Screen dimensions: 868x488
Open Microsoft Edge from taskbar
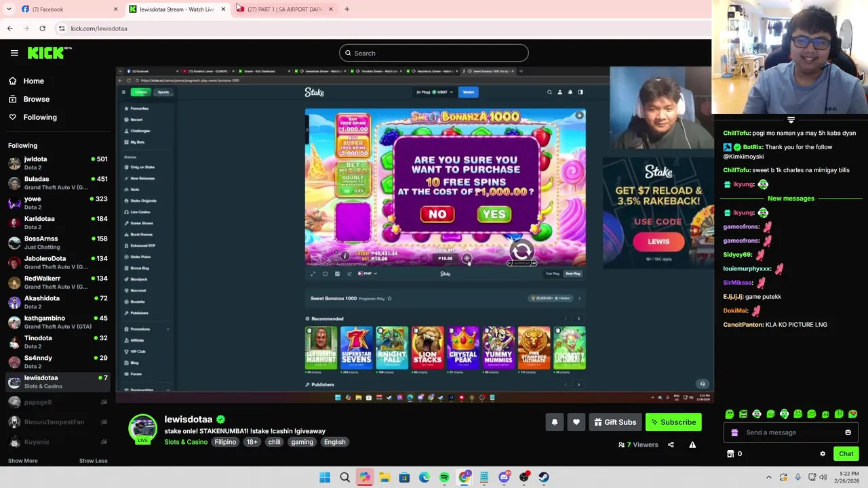pos(425,477)
